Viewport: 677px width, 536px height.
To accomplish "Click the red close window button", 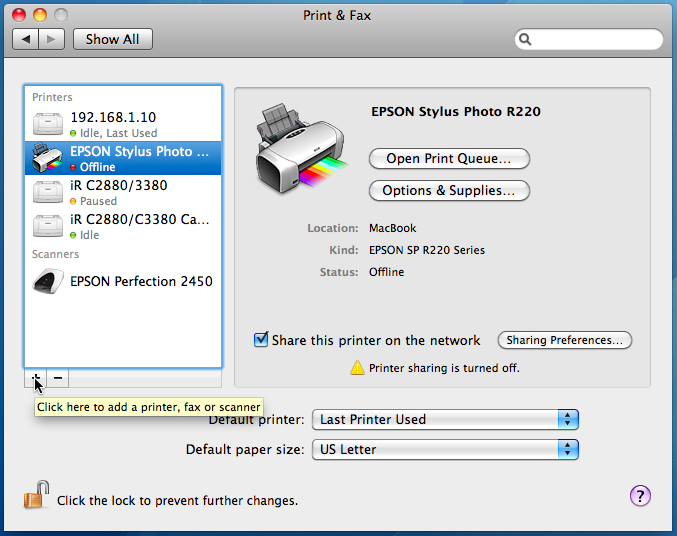I will point(19,15).
